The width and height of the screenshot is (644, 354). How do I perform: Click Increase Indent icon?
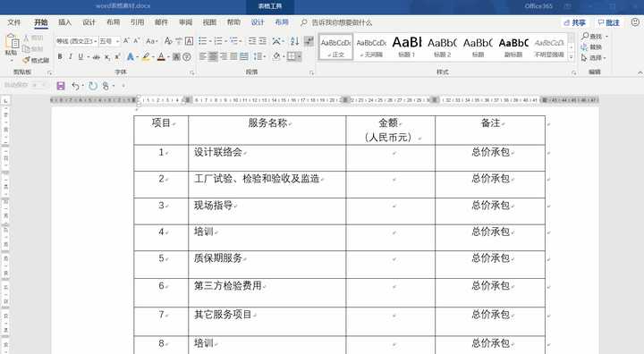coord(262,41)
